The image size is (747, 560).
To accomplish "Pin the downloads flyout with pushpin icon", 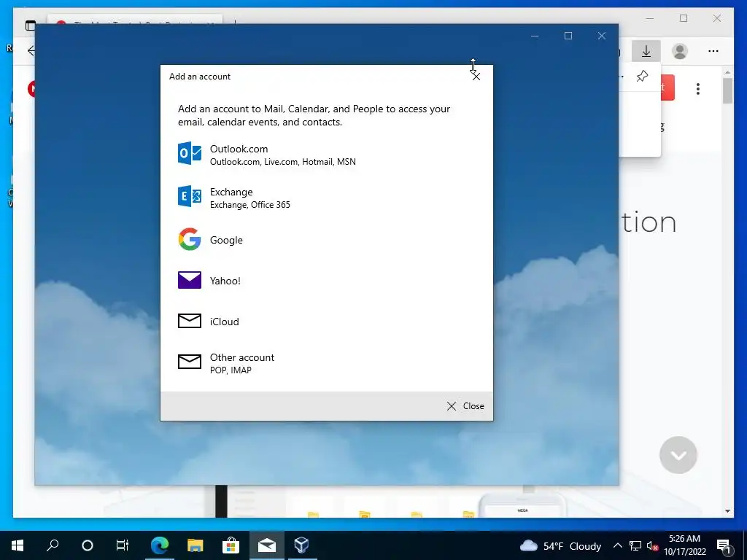I will tap(642, 76).
